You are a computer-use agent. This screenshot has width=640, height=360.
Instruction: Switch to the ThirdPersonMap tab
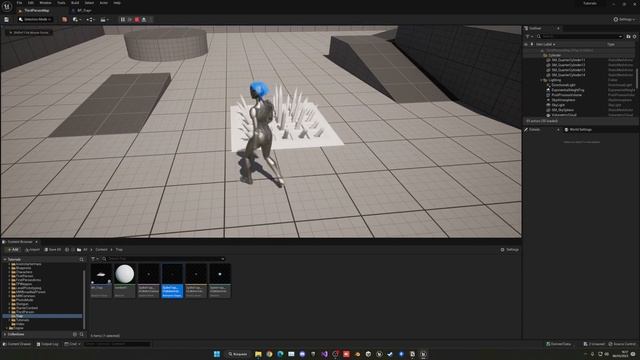37,10
